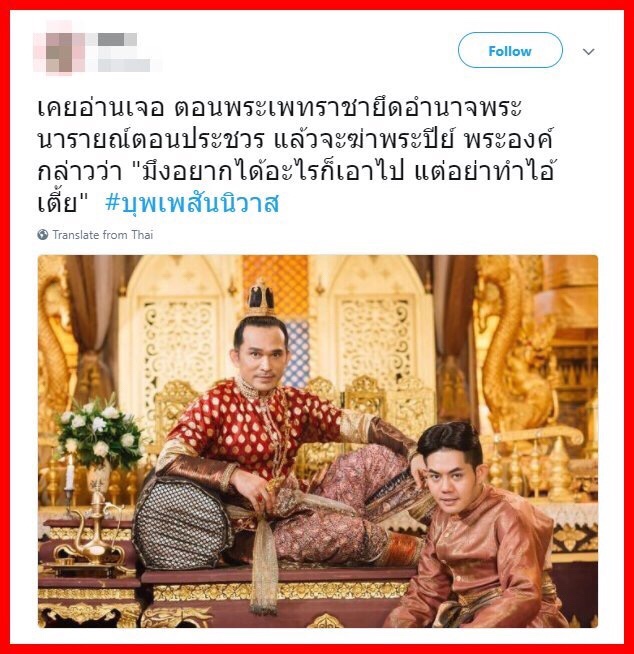Click the Follow button
The width and height of the screenshot is (634, 654).
pos(510,50)
